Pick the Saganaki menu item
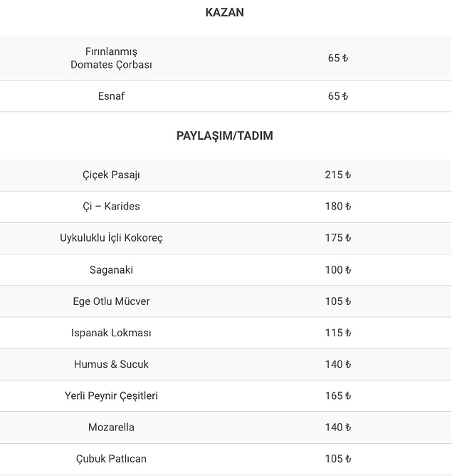Screen dimensions: 452x476 [x=111, y=269]
